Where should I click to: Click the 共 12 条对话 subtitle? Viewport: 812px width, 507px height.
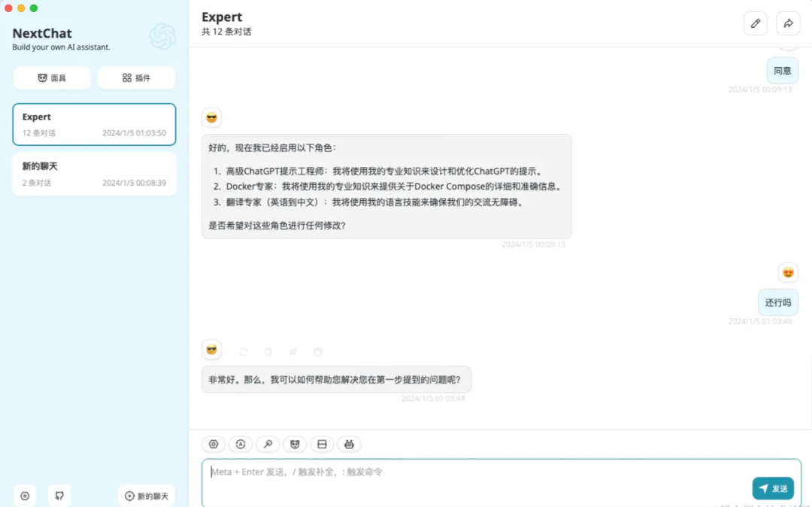226,32
